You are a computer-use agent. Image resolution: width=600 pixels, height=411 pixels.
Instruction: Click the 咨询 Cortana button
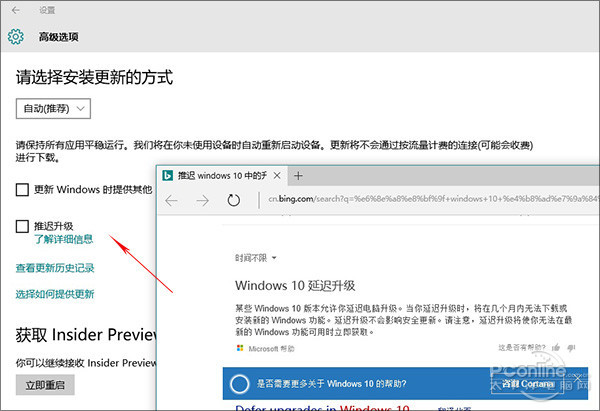point(528,383)
